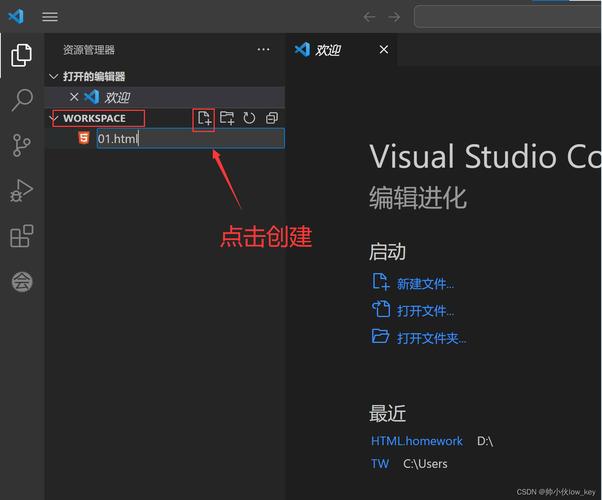This screenshot has height=500, width=602.
Task: Click the New File icon in WORKSPACE
Action: pos(204,118)
